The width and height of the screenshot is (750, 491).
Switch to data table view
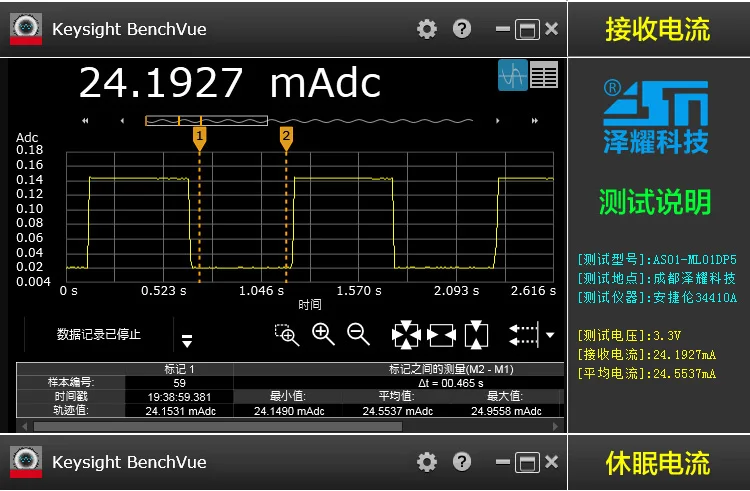(x=544, y=75)
